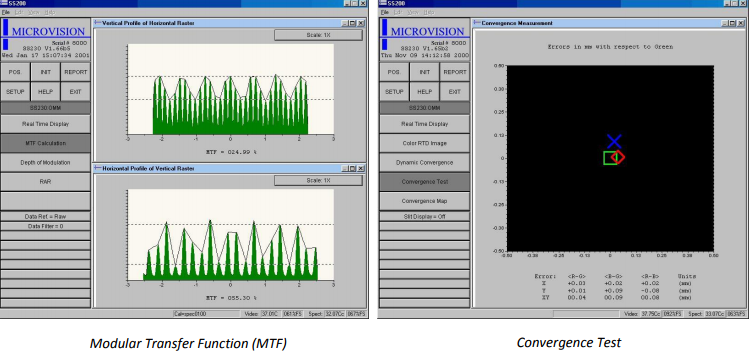Click the green square marker in convergence plot
The height and width of the screenshot is (363, 749).
[610, 158]
